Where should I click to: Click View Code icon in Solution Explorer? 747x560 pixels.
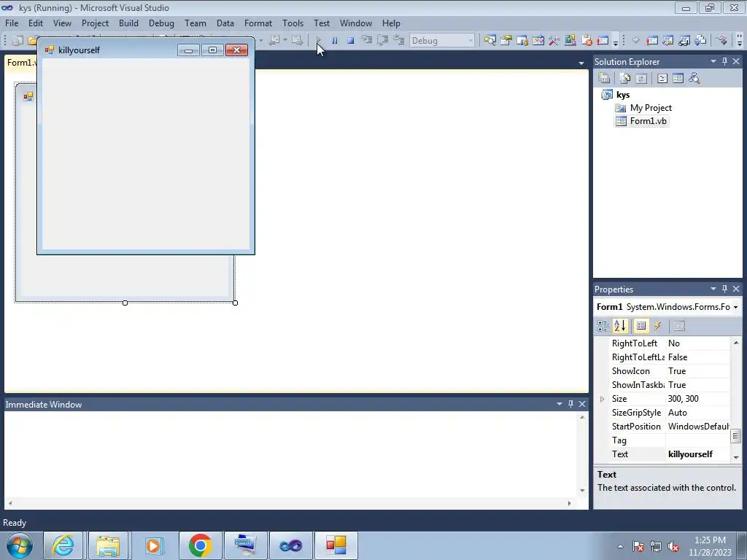pyautogui.click(x=662, y=78)
